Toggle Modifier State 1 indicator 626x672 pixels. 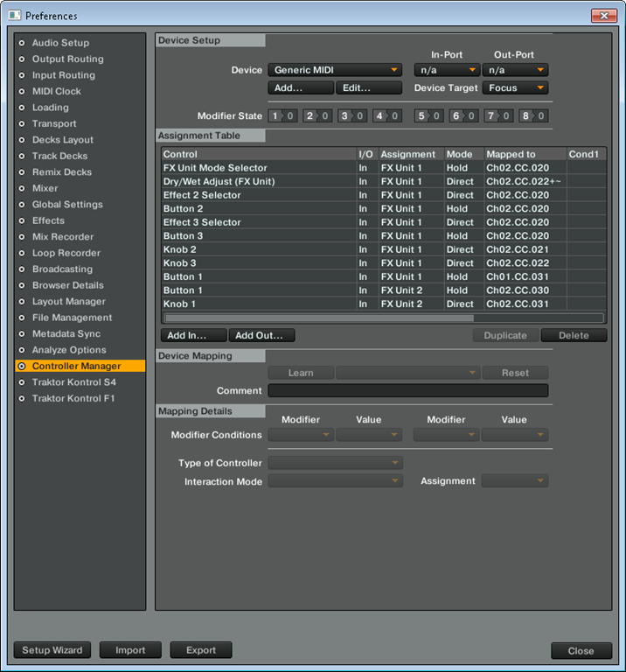(284, 115)
